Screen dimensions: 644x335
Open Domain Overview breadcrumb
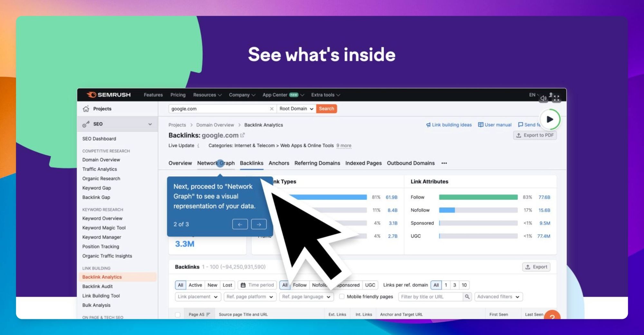click(215, 125)
